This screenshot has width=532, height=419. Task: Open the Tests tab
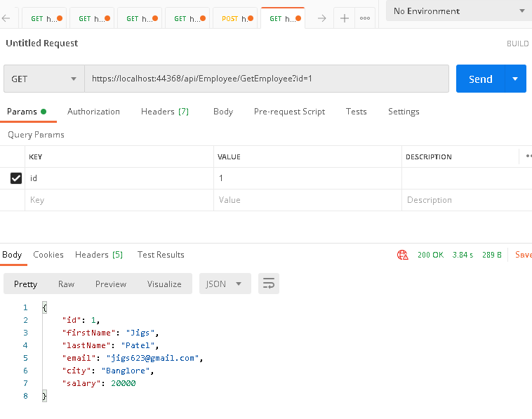(357, 112)
